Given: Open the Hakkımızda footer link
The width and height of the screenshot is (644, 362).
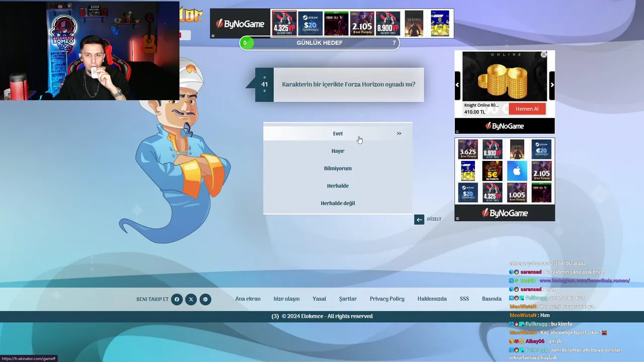Looking at the screenshot, I should point(432,299).
